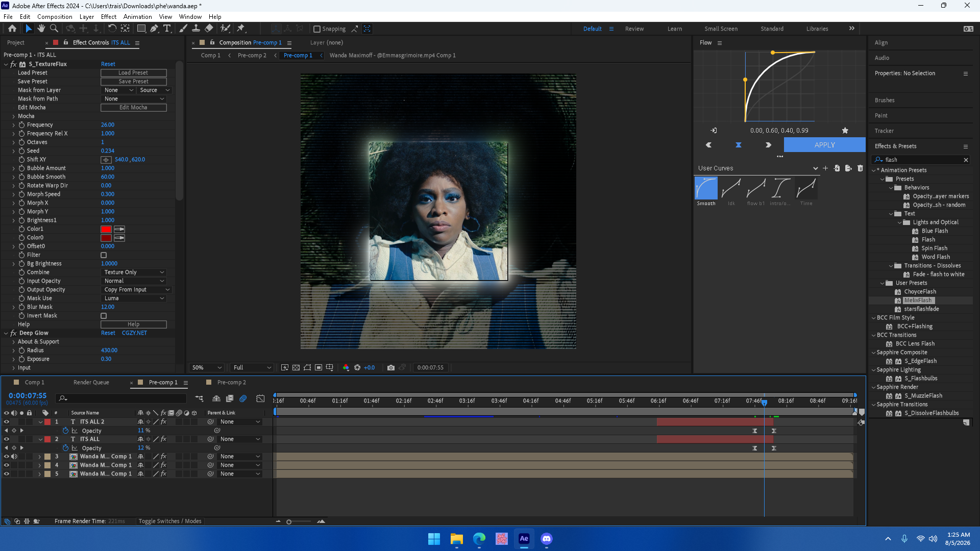Click the snapshot camera icon in viewer

(x=391, y=367)
